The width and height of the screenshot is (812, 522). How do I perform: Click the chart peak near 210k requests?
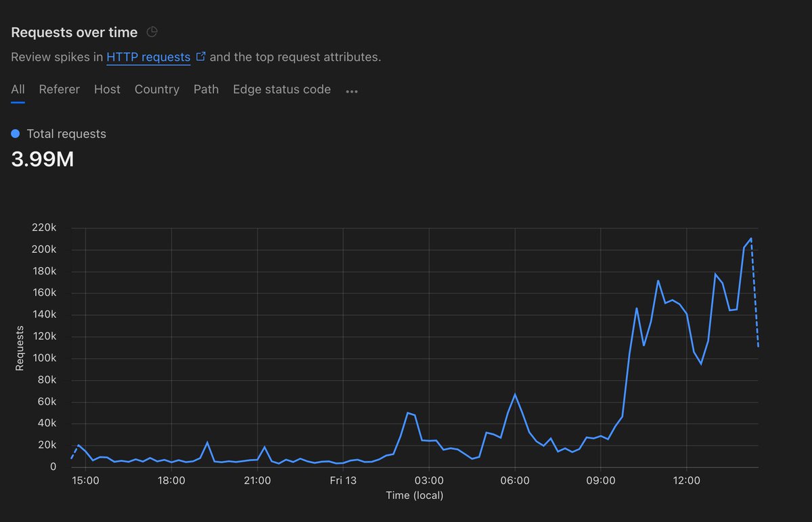point(751,239)
